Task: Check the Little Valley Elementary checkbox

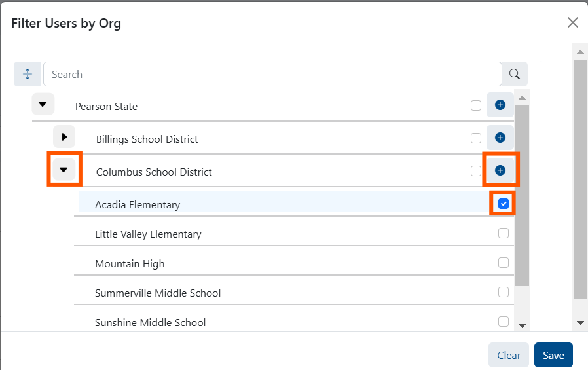Action: tap(503, 233)
